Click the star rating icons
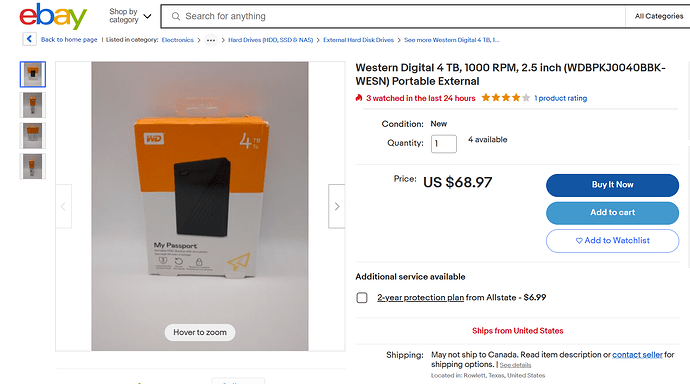 point(506,98)
